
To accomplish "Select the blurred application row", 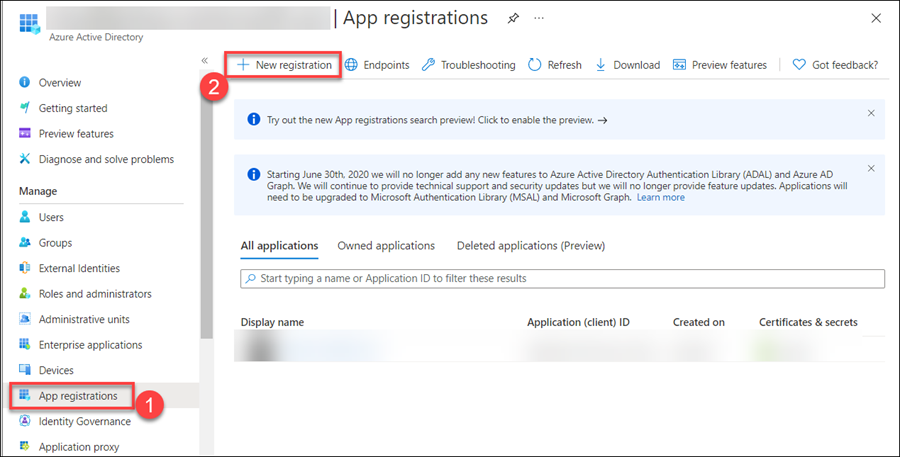I will tap(559, 347).
